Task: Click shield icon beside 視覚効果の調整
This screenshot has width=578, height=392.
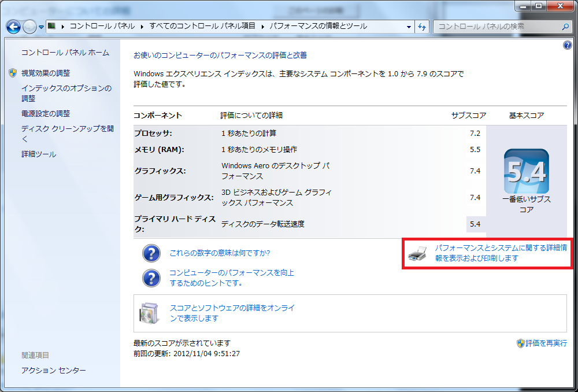Action: [13, 73]
